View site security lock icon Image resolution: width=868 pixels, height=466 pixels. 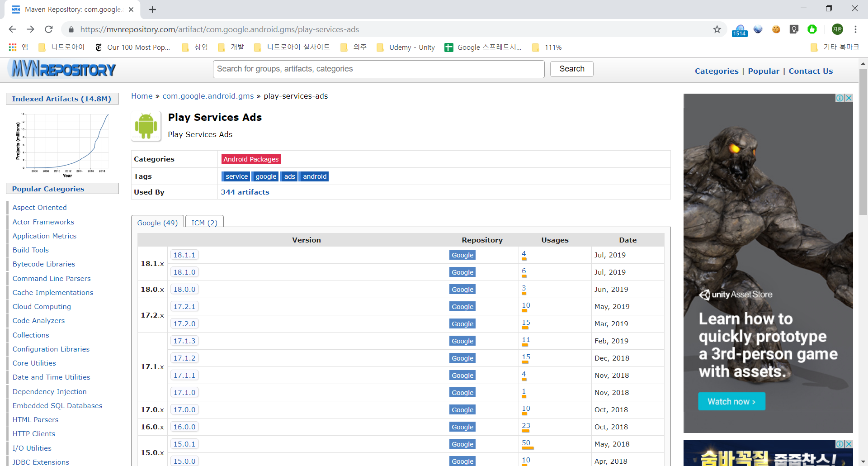tap(71, 29)
